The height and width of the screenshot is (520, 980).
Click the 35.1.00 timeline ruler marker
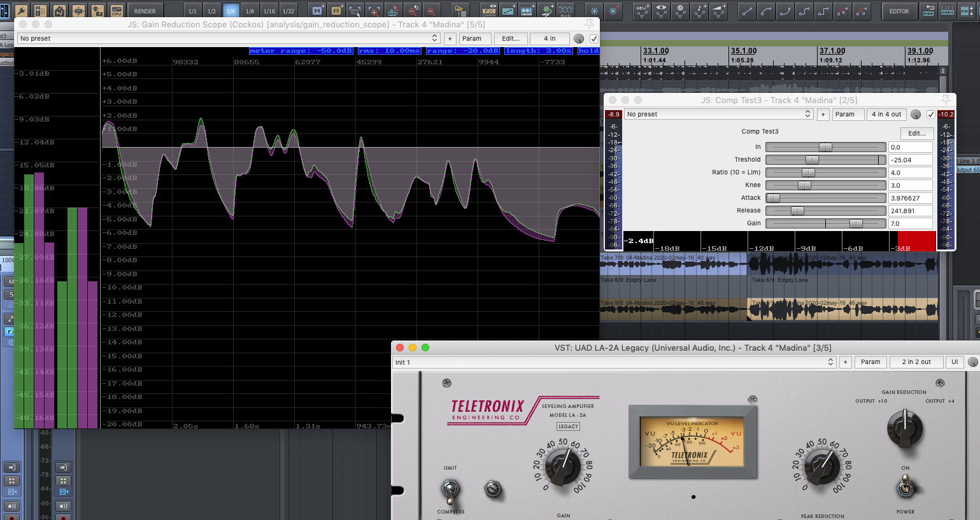click(744, 51)
